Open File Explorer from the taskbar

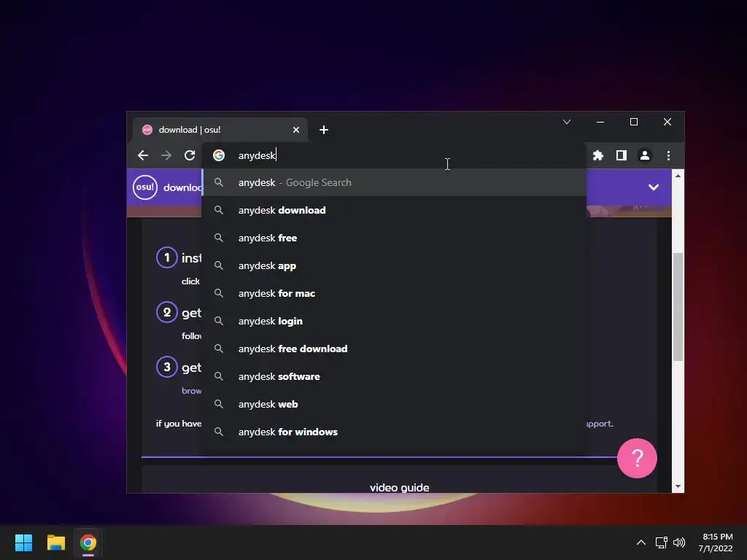click(55, 542)
